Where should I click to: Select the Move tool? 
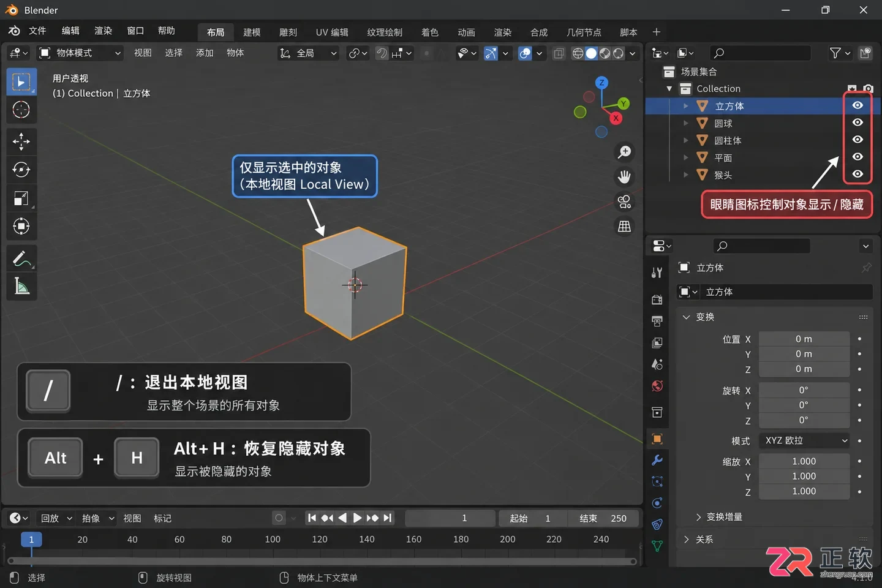21,141
